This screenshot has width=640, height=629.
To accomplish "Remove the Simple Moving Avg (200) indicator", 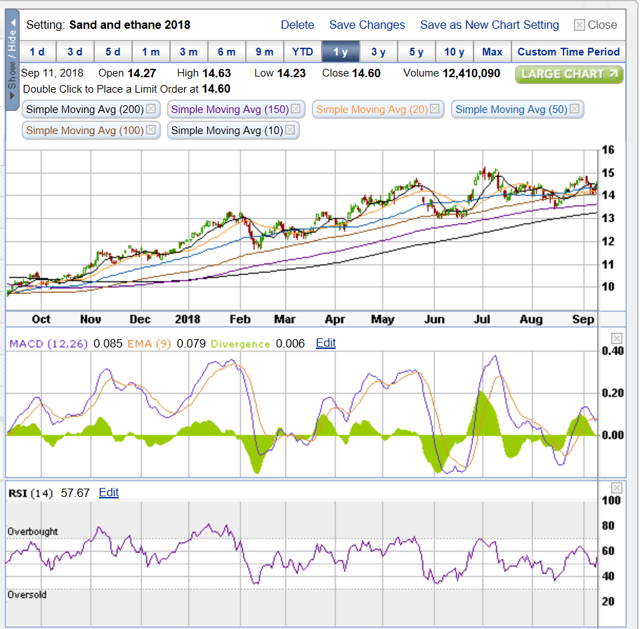I will 151,109.
